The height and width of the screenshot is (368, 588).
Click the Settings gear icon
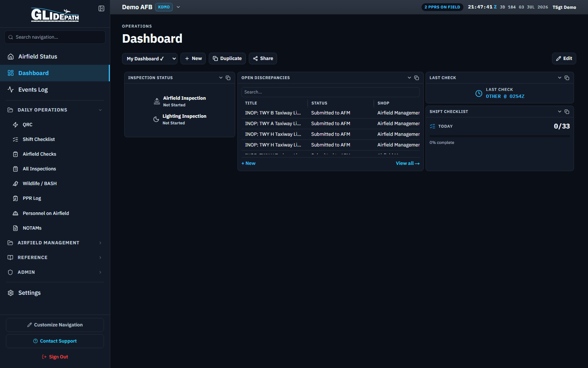[x=11, y=293]
